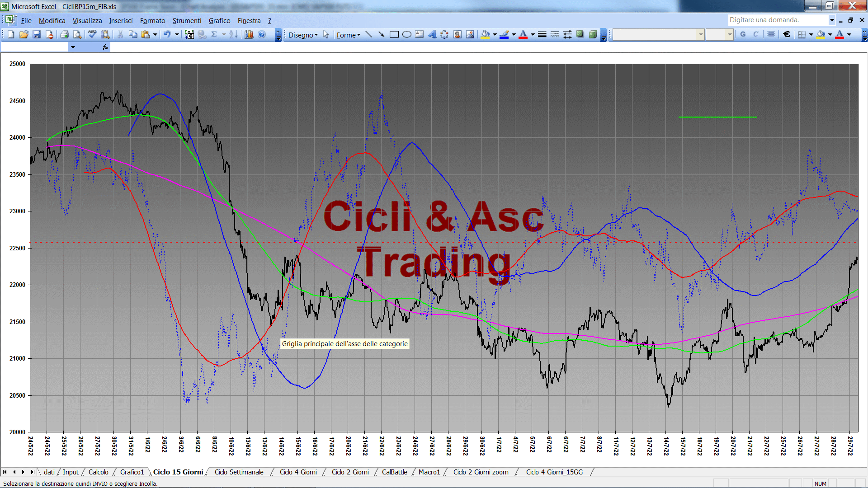Screen dimensions: 868x488
Task: Open the Modifica menu
Action: click(x=52, y=21)
